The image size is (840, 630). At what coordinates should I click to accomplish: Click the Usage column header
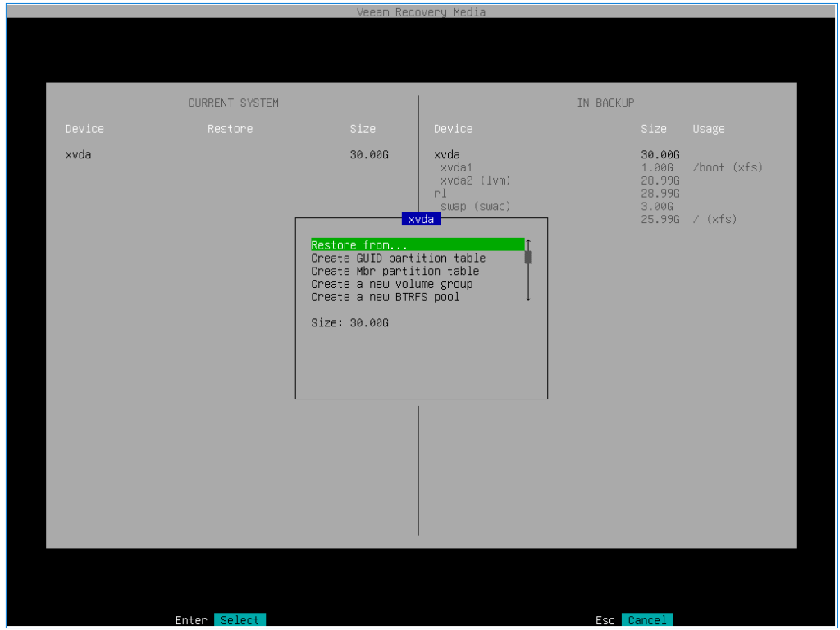709,129
